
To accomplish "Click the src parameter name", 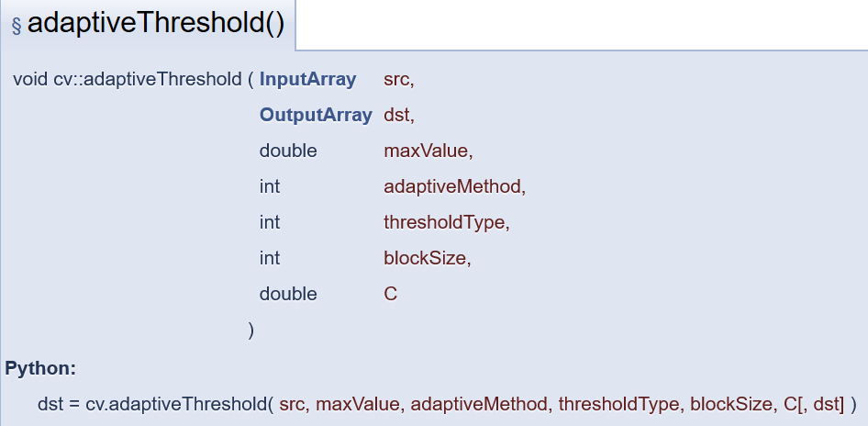I will point(396,80).
